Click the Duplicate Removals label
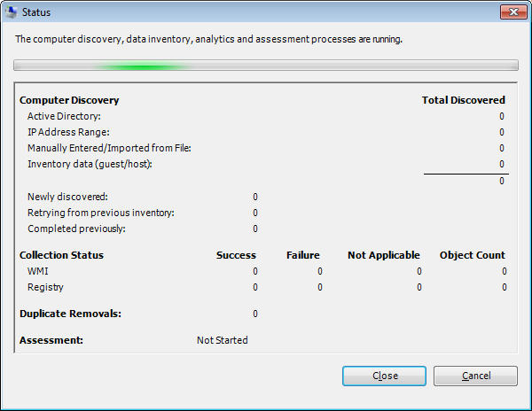The height and width of the screenshot is (411, 532). click(x=70, y=314)
